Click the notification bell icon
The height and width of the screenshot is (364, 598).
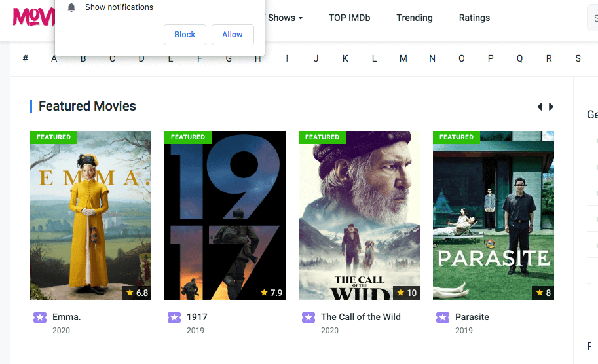pos(71,7)
